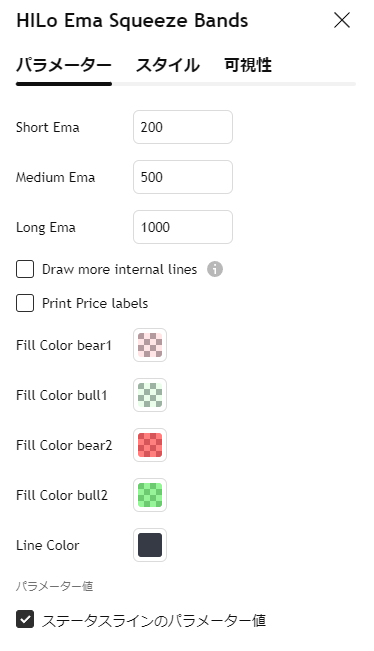Open the Fill Color bull1 swatch
The width and height of the screenshot is (374, 651).
[150, 395]
